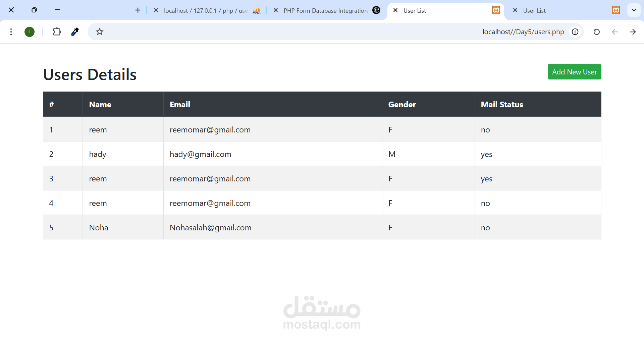Select the second User List tab
644x338 pixels.
click(x=534, y=10)
